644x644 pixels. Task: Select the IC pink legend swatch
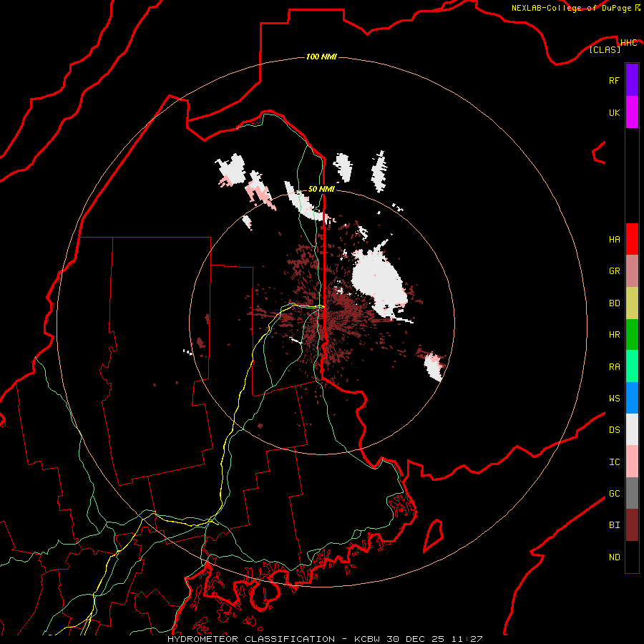click(x=632, y=462)
